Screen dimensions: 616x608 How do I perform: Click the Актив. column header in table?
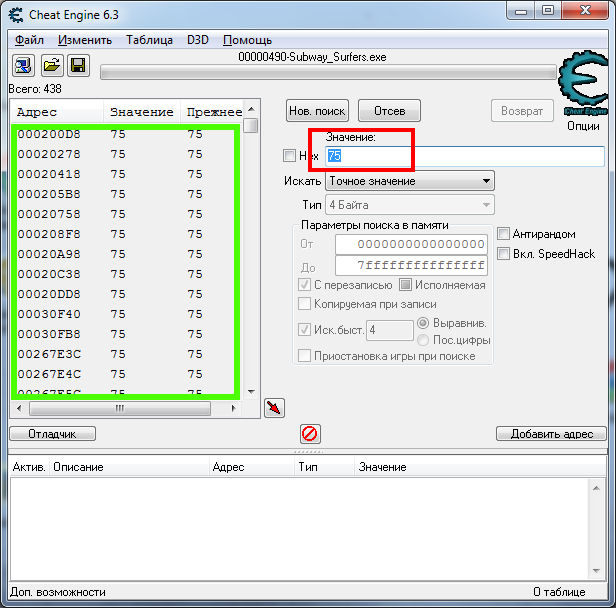(x=29, y=467)
